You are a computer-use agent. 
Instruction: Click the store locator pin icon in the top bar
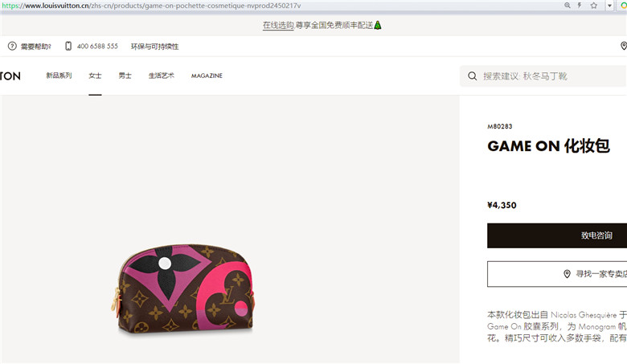(624, 46)
